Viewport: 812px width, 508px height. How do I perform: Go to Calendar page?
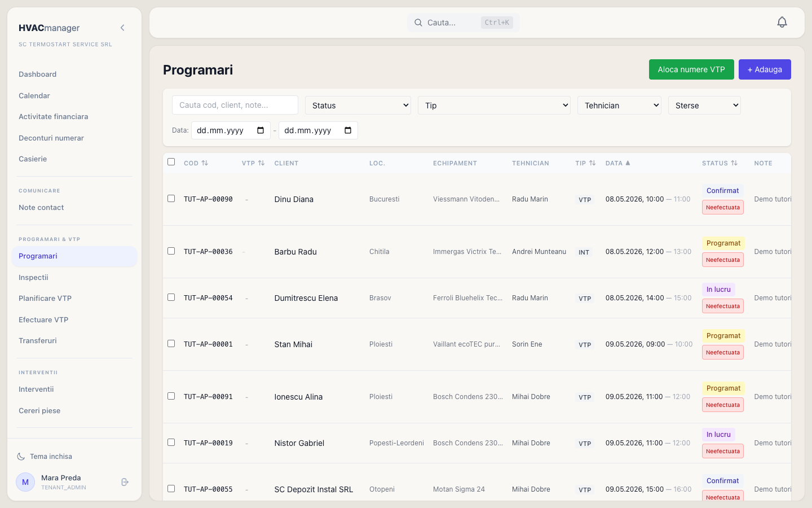click(34, 96)
